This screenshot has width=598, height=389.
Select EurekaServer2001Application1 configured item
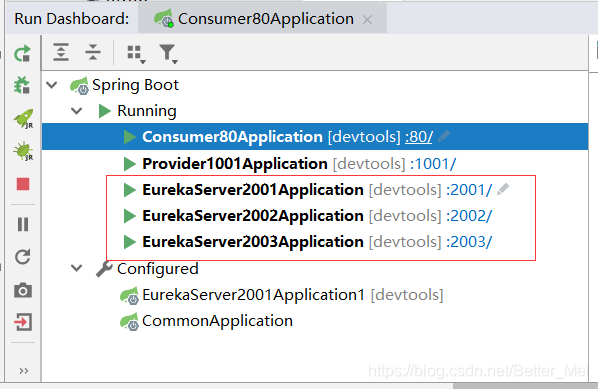coord(315,295)
